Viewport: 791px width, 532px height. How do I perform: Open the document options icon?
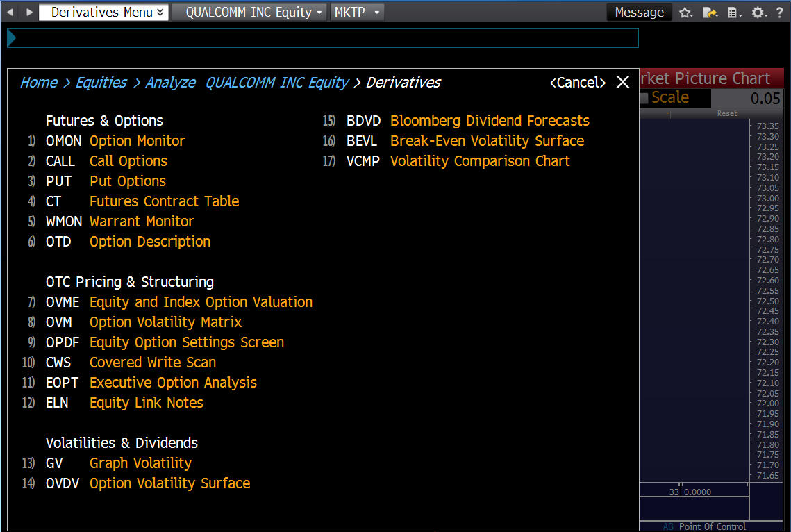pyautogui.click(x=735, y=13)
